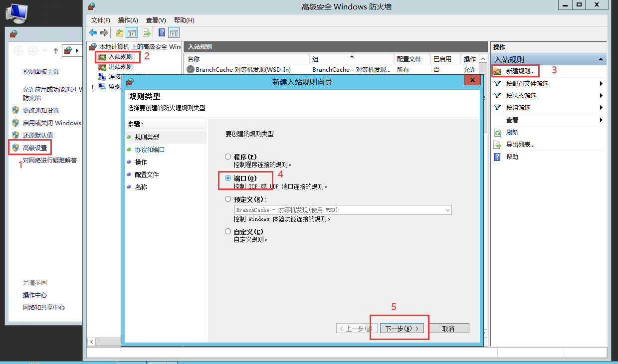The image size is (618, 364).
Task: Open the 按组筛选 submenu
Action: tap(602, 107)
